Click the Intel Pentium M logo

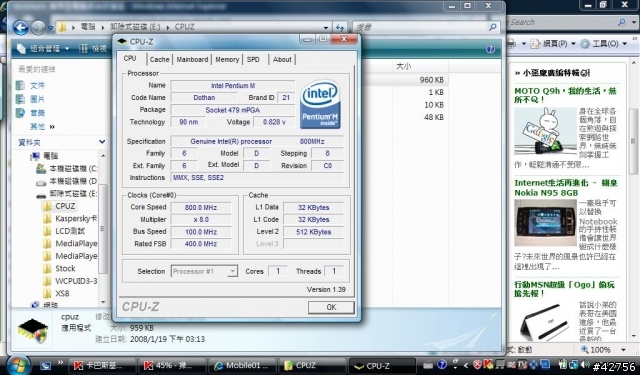pyautogui.click(x=320, y=105)
